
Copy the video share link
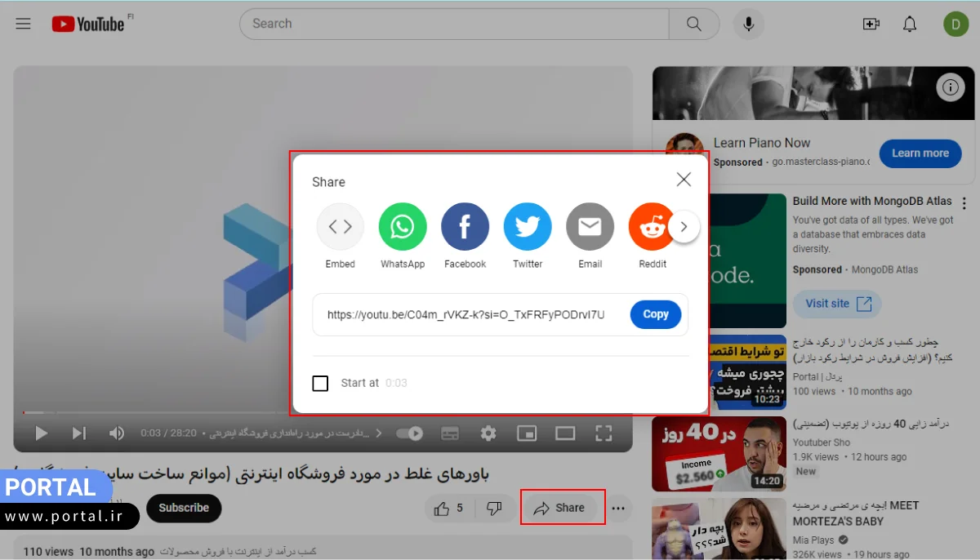click(655, 314)
